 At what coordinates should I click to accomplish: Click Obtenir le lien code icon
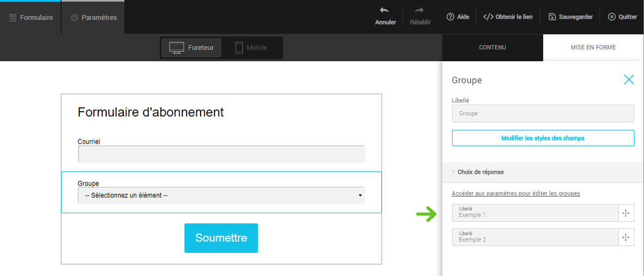pyautogui.click(x=488, y=17)
